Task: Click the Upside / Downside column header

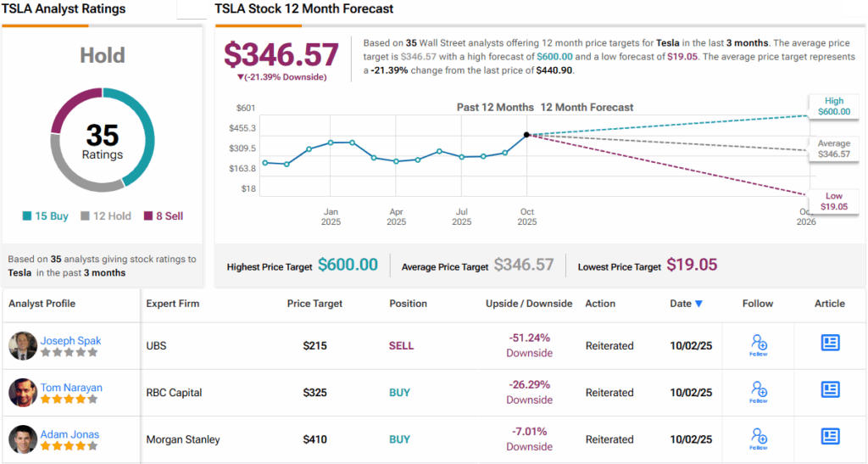Action: coord(529,304)
